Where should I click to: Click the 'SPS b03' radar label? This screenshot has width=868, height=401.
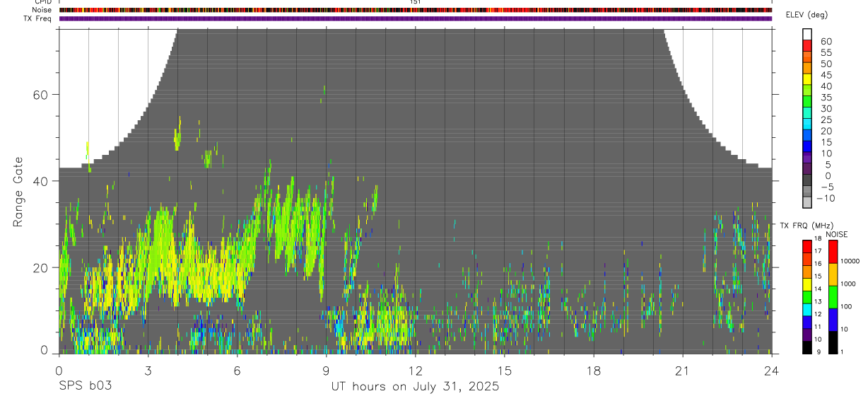85,387
